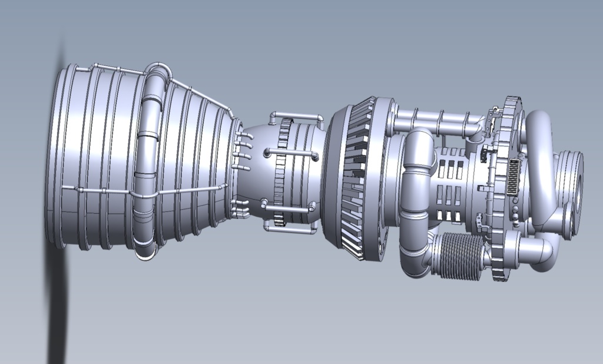Select the corrugated bellows pipe section
The image size is (603, 364).
[x=460, y=256]
